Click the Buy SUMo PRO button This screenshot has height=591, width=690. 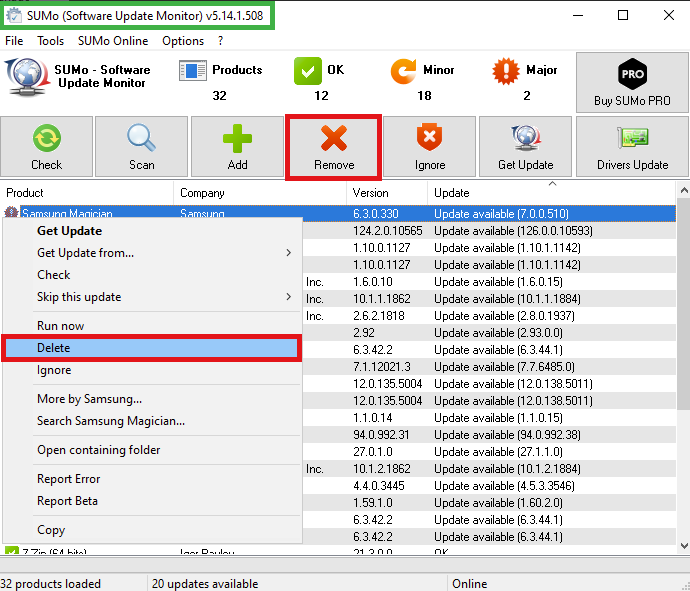tap(632, 83)
